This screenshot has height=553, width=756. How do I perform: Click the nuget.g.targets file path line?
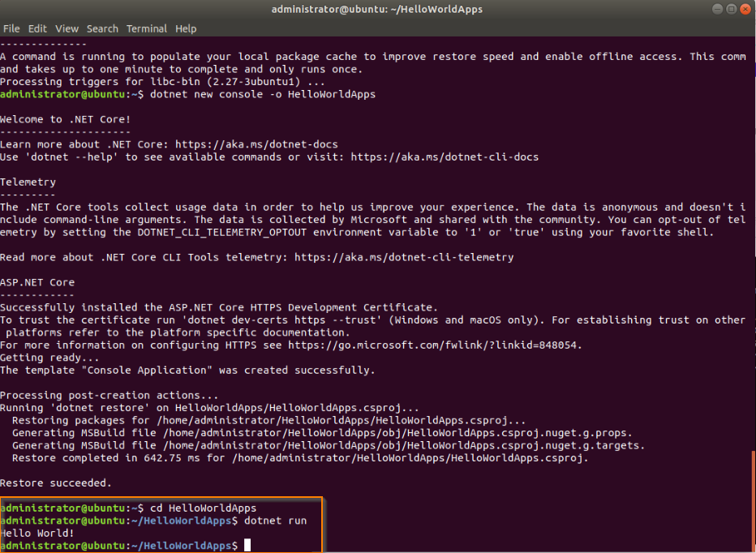329,445
